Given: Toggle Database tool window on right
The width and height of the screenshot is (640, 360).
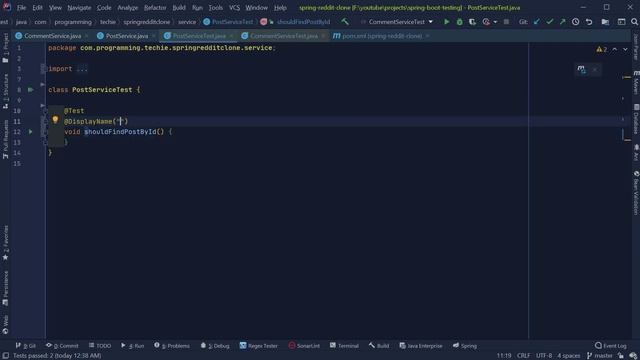Looking at the screenshot, I should tap(636, 119).
